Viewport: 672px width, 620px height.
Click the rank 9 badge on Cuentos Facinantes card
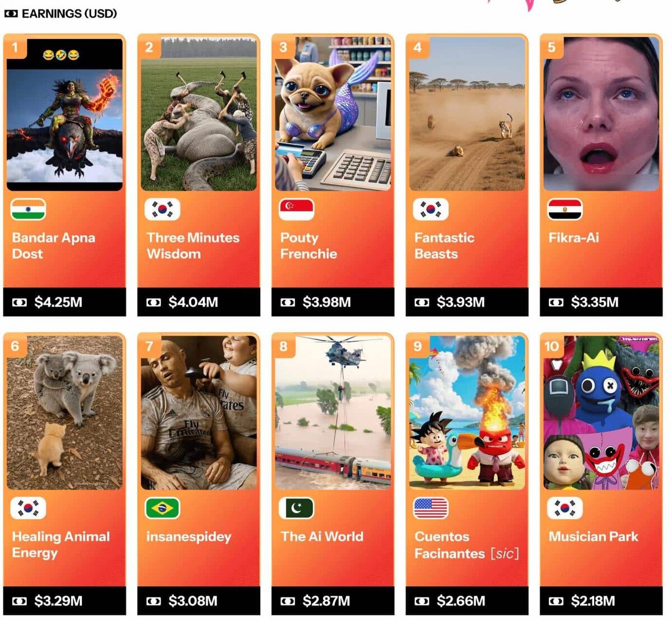click(418, 347)
